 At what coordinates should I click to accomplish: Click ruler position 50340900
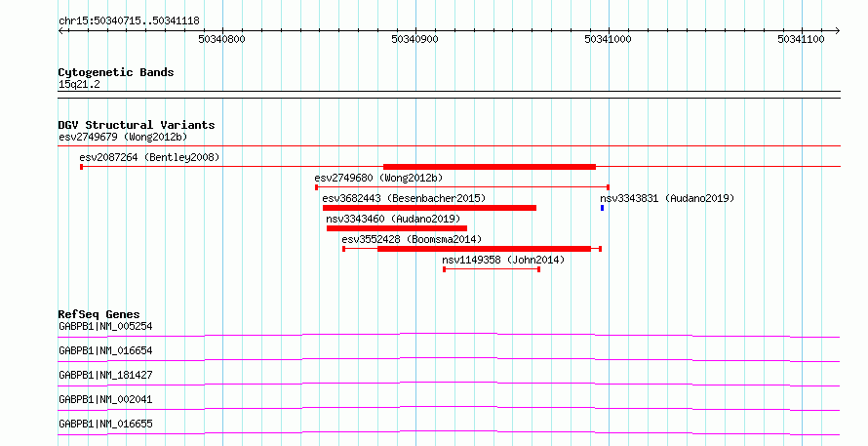click(x=414, y=39)
